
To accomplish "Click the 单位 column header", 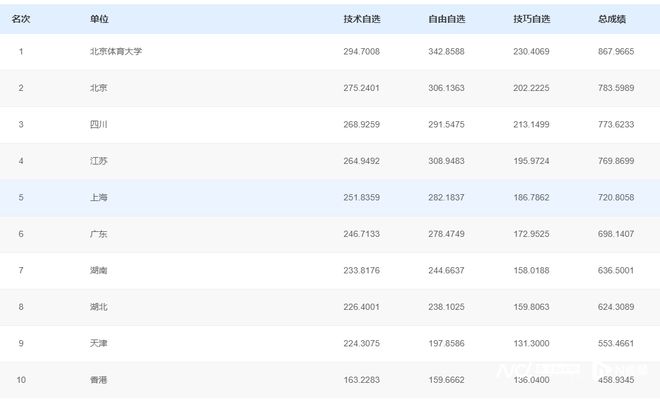I will 99,18.
